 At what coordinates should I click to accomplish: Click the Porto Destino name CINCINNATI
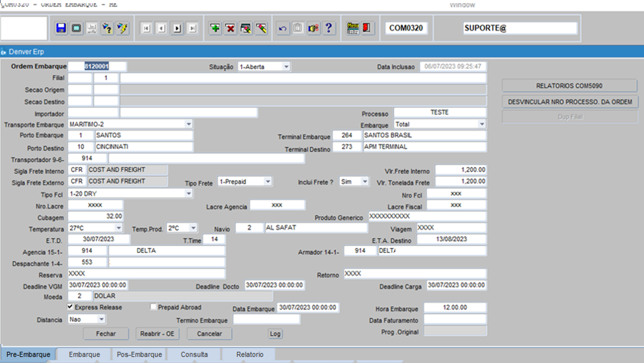144,147
